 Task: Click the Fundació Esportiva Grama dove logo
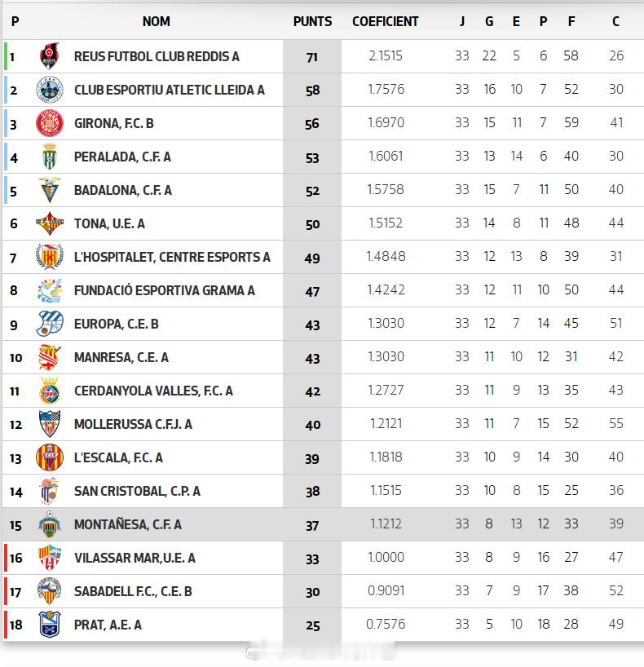click(x=50, y=290)
